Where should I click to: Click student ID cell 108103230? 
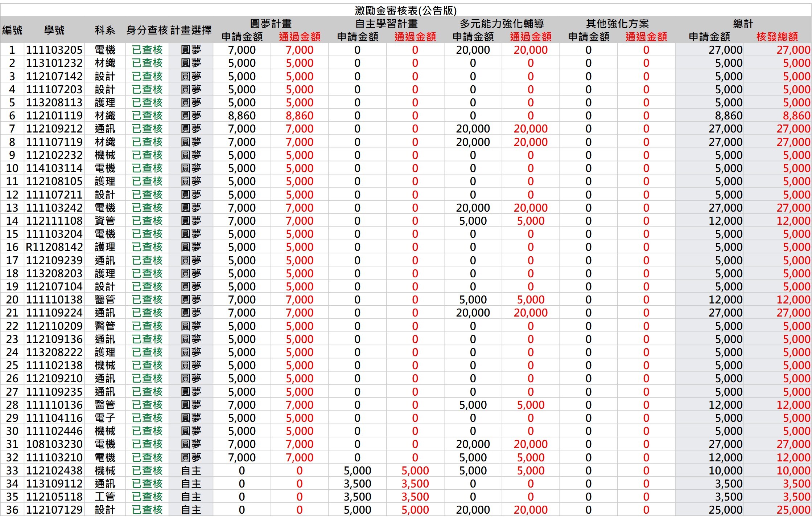54,444
